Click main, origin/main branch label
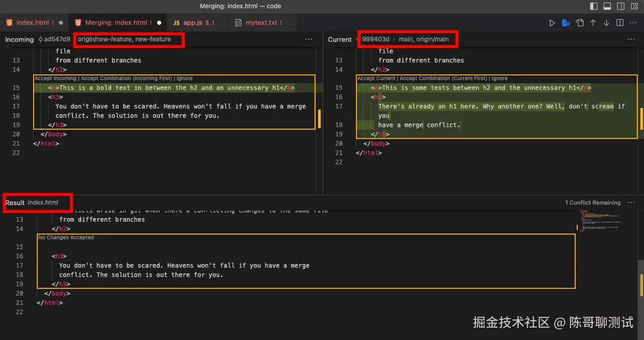Screen dimensions: 644x340 pos(424,39)
